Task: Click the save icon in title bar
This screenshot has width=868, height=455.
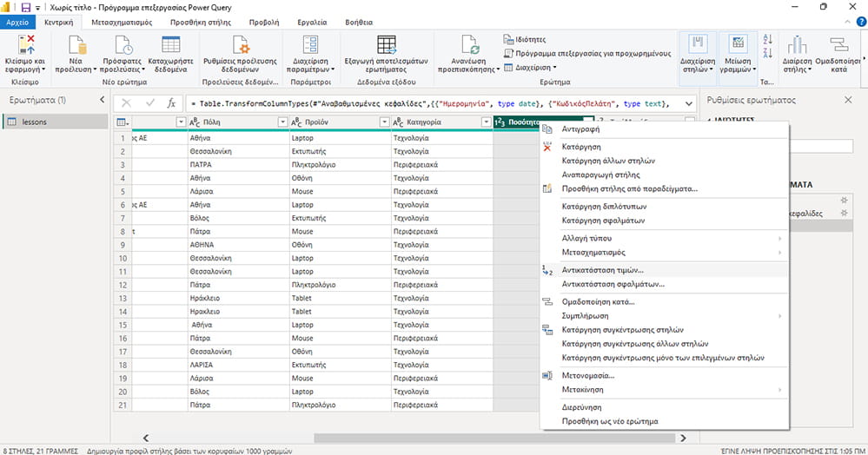Action: (x=25, y=7)
